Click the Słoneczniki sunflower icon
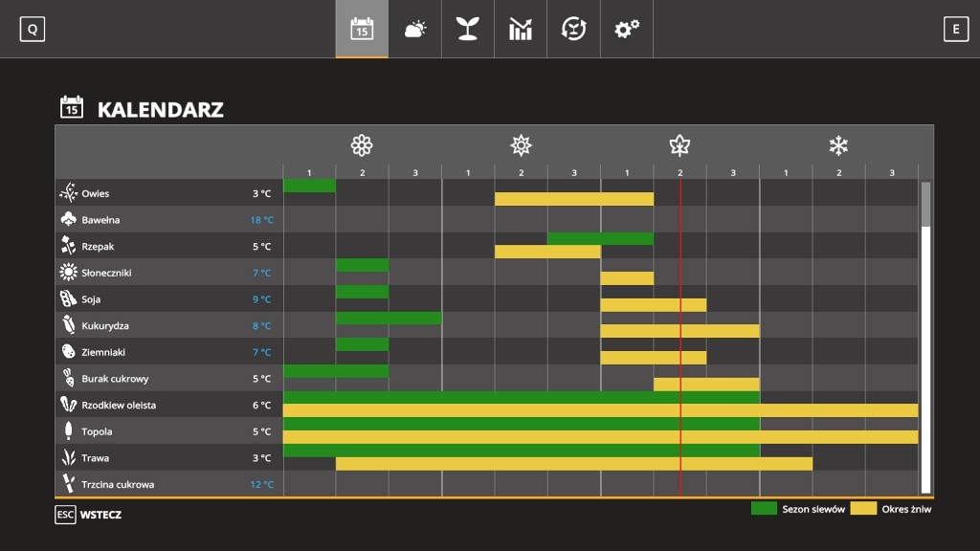Viewport: 980px width, 551px height. (68, 273)
